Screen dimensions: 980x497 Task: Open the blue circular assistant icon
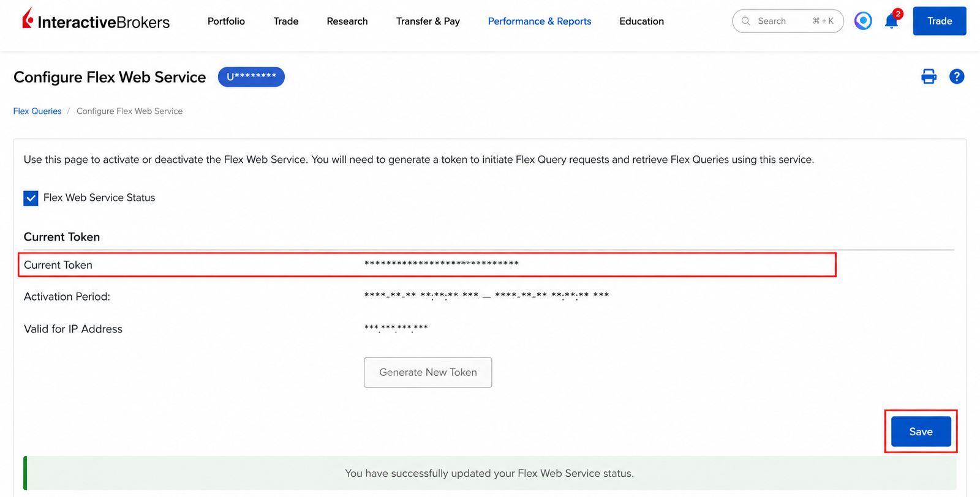863,21
